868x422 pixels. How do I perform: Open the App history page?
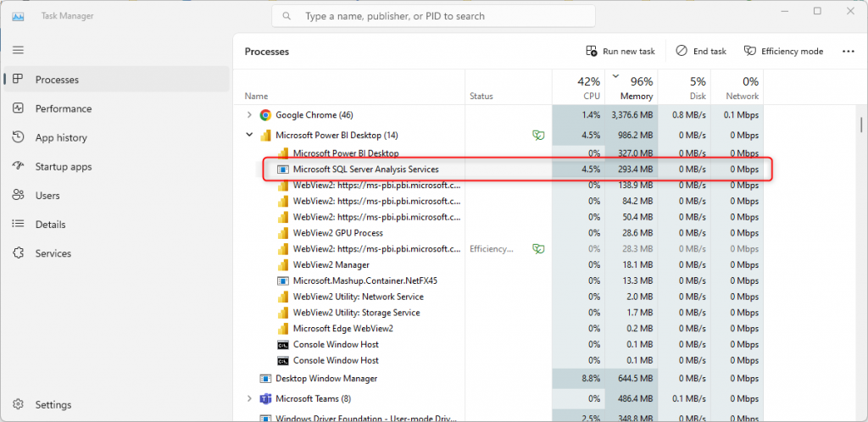pyautogui.click(x=60, y=138)
